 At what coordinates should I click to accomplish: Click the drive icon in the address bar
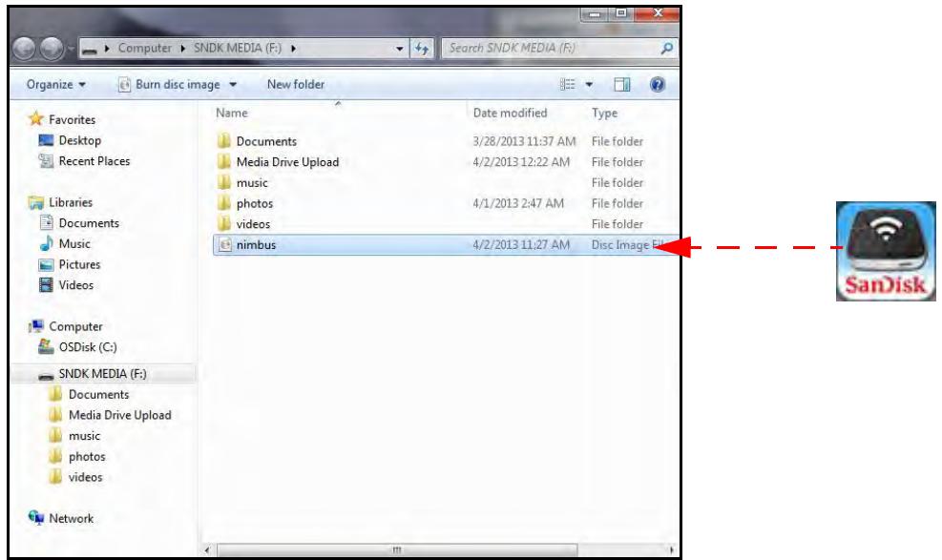90,50
